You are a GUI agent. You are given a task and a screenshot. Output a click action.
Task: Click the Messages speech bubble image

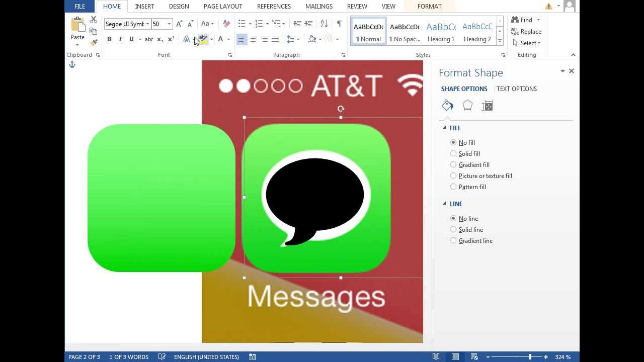click(x=315, y=199)
